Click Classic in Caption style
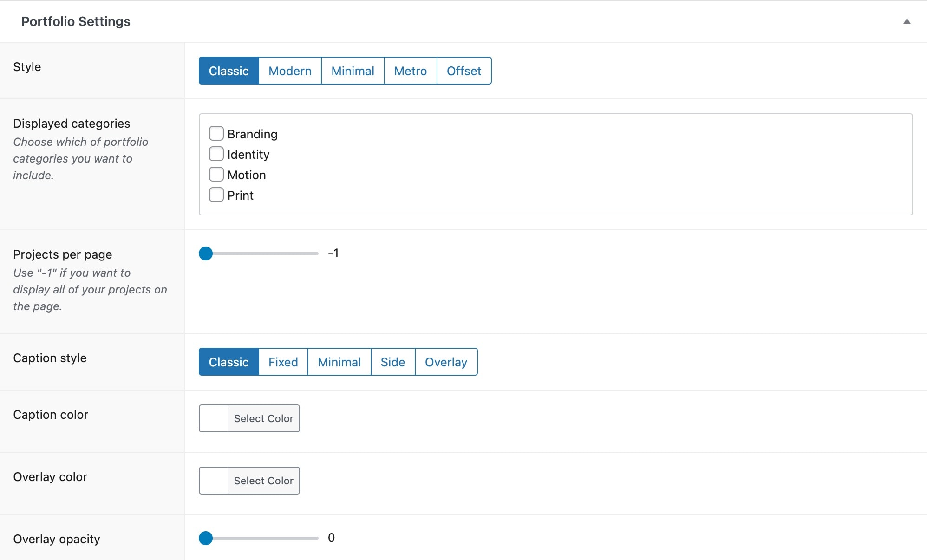Viewport: 927px width, 560px height. (228, 362)
